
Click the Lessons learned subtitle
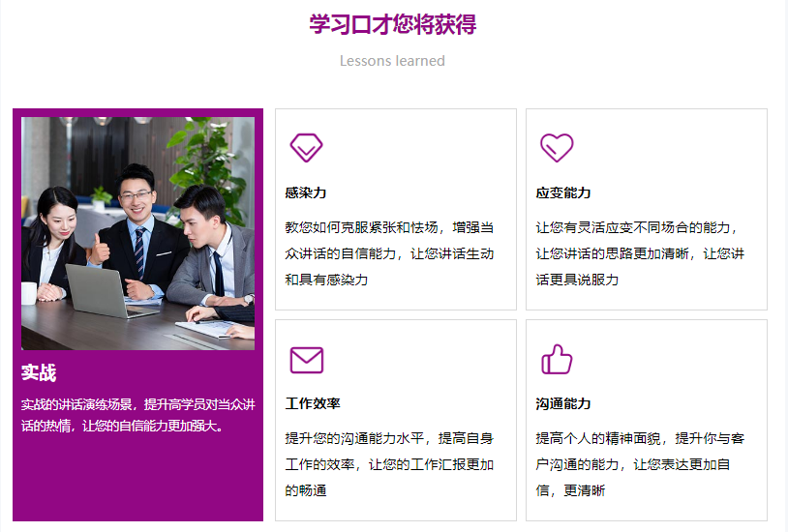392,61
